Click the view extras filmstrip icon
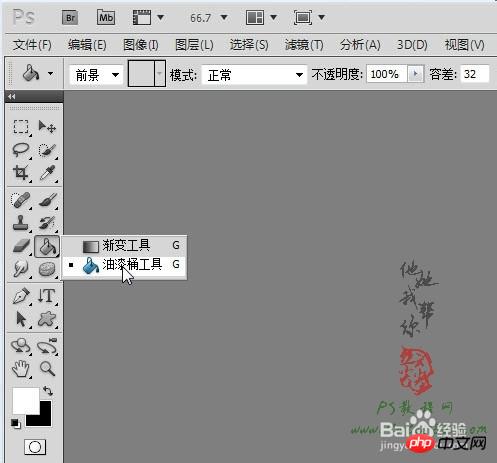 [142, 17]
